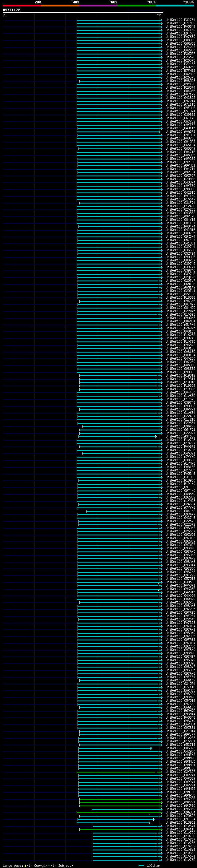Screen dimensions: 197x868
Task: Click the green alignment bar of UniRef100_Q2V327
Action: tap(119, 772)
